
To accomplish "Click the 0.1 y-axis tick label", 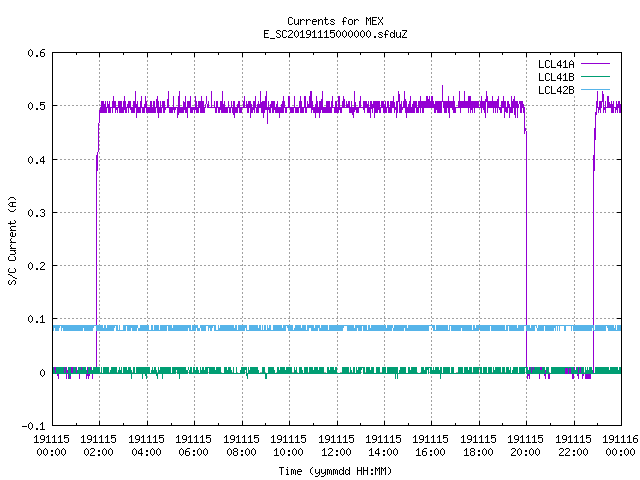I will click(x=36, y=319).
